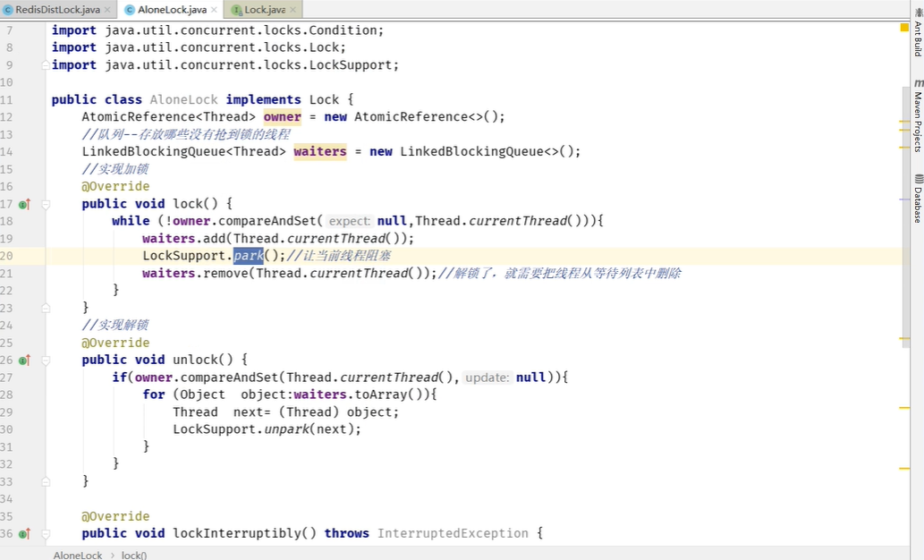This screenshot has height=560, width=924.
Task: Close the Lock.java tab
Action: (x=292, y=10)
